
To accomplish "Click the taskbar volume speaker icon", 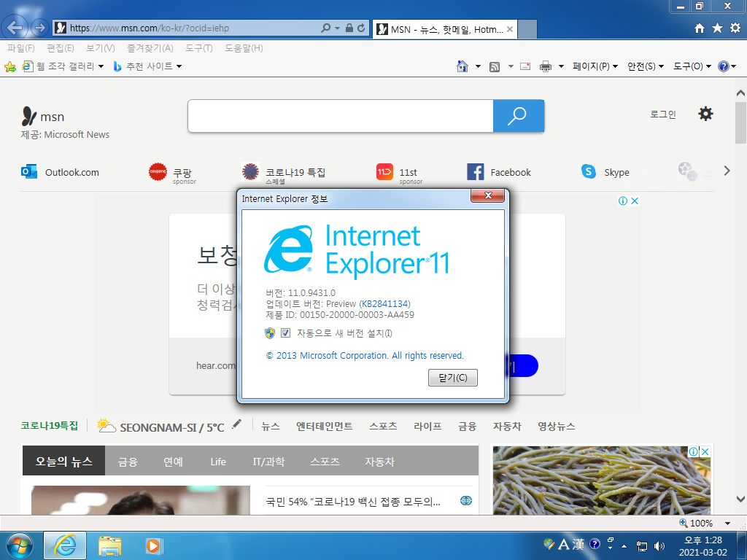I will point(659,546).
